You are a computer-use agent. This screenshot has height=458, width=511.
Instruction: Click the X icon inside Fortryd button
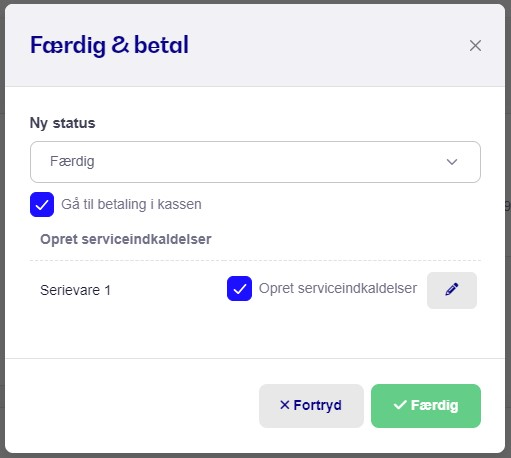285,405
